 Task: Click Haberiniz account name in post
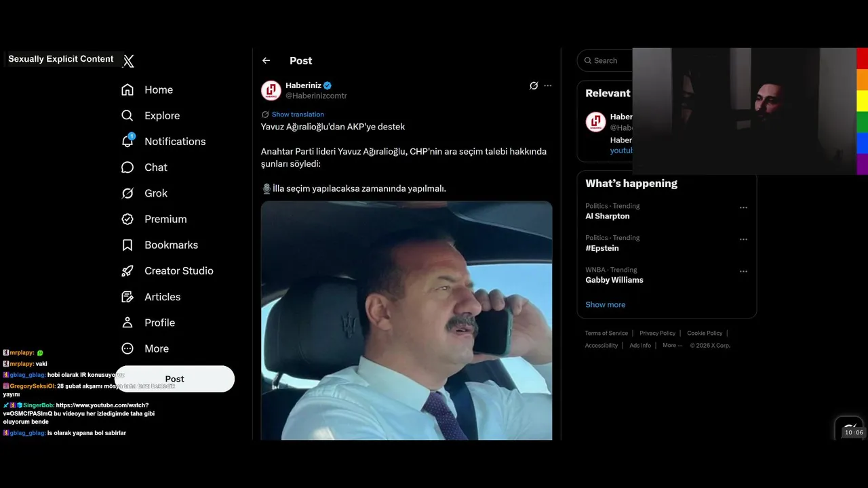pos(303,85)
